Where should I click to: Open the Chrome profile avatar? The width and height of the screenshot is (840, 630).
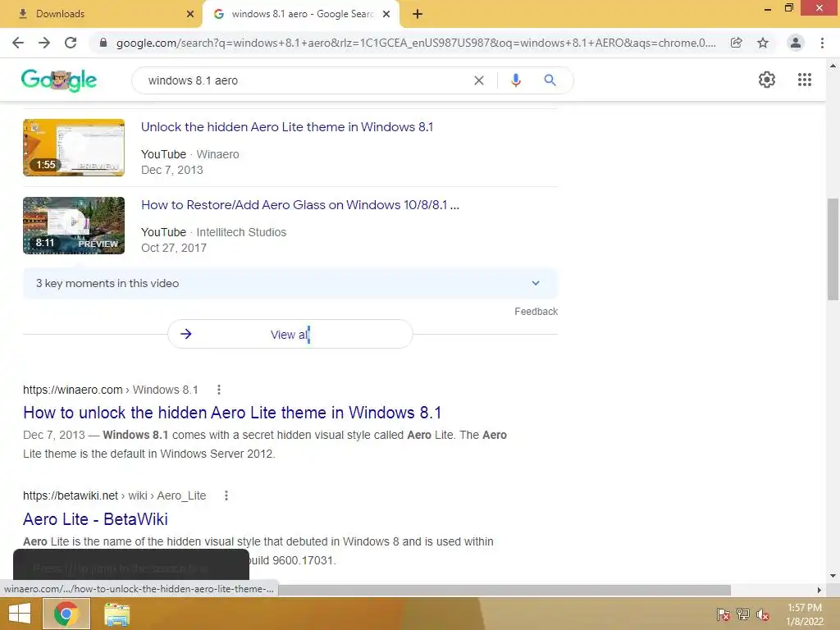796,43
